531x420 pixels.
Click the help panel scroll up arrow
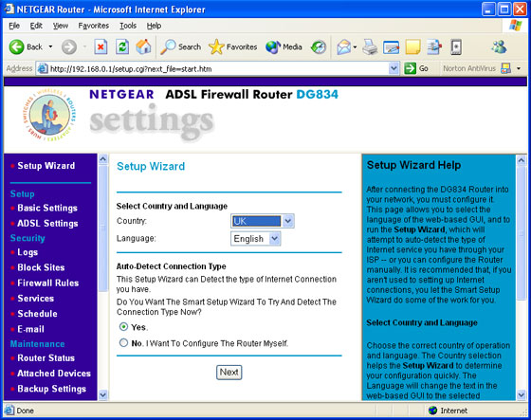(522, 160)
